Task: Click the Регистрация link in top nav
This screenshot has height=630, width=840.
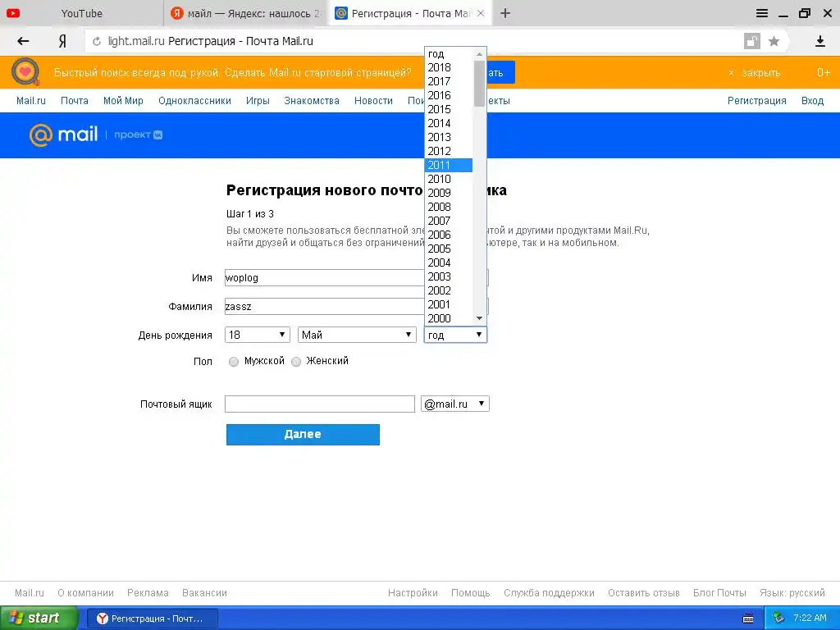Action: [756, 101]
